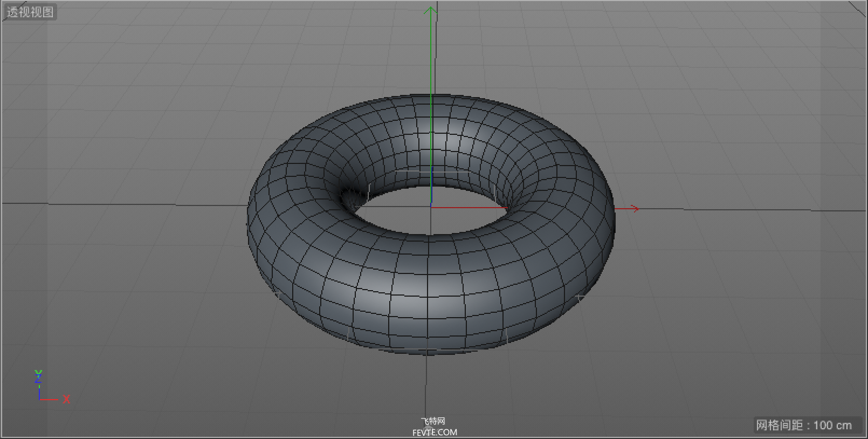
Task: Click the XYZ world axis indicator
Action: click(x=51, y=387)
